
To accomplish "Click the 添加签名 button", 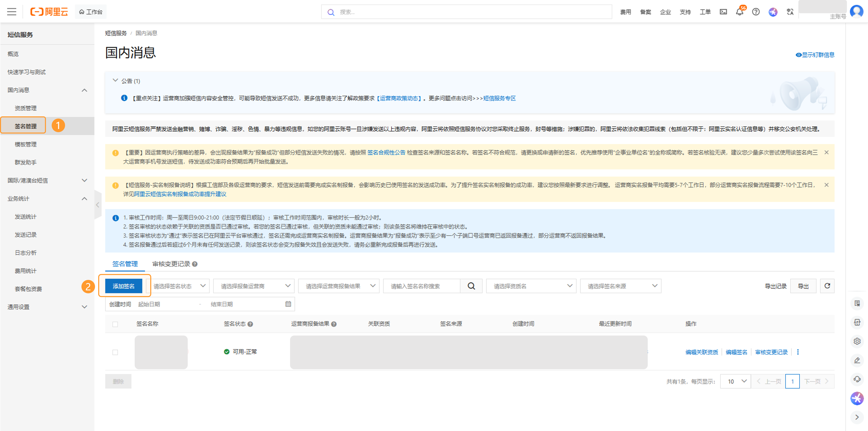I will (x=124, y=286).
